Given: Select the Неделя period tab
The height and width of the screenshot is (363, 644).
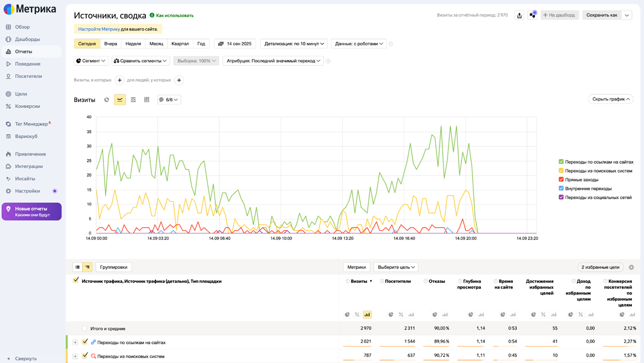Looking at the screenshot, I should pos(133,44).
